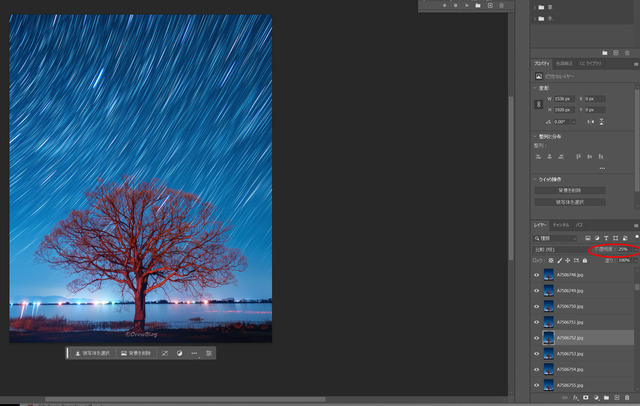Image resolution: width=640 pixels, height=406 pixels.
Task: Open the opacity slider dropdown arrow
Action: tap(636, 249)
